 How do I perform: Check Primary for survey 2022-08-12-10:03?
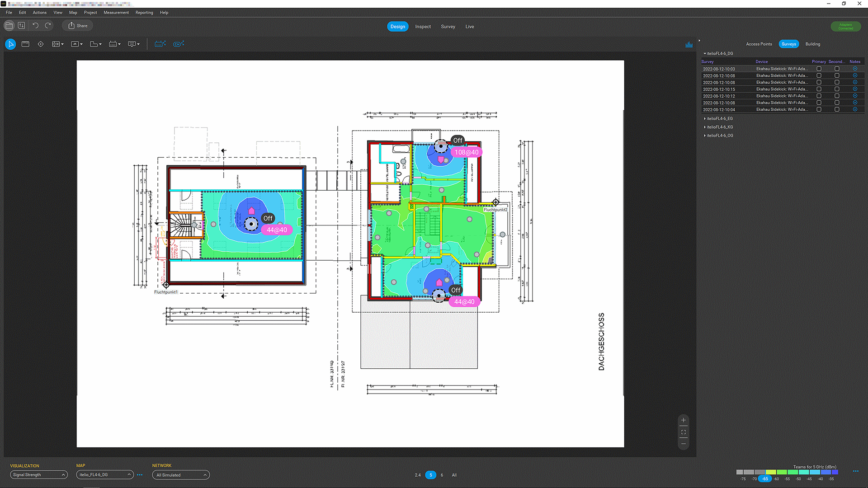click(819, 69)
